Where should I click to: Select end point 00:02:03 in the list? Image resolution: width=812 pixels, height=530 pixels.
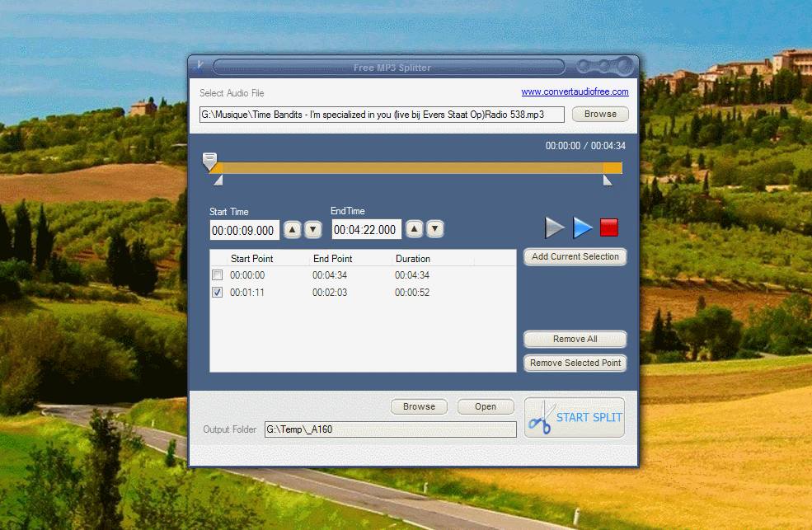coord(330,293)
